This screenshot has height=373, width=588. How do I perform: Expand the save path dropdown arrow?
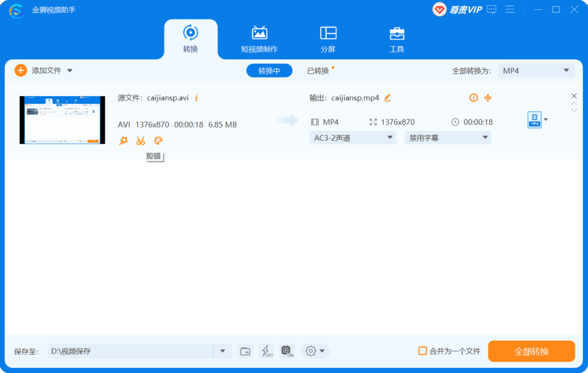click(223, 351)
